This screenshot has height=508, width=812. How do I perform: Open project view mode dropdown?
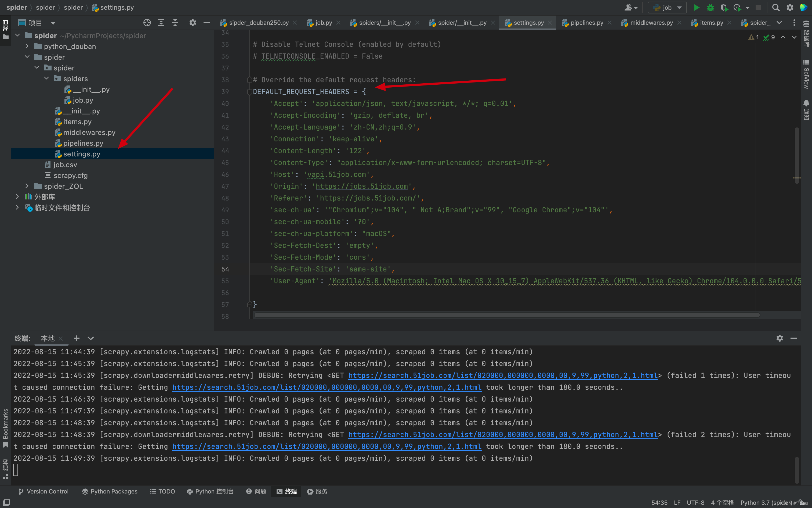pos(53,23)
